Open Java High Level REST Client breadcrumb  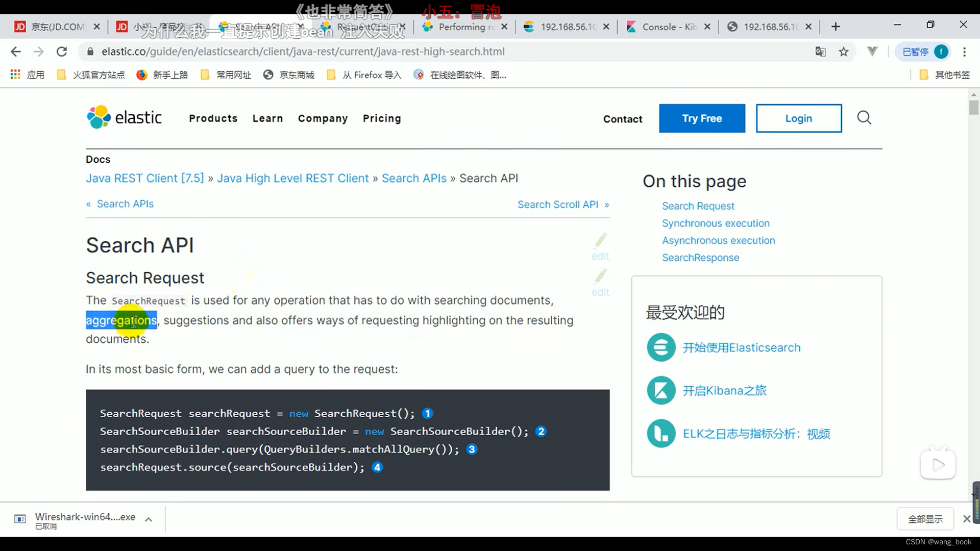tap(293, 178)
